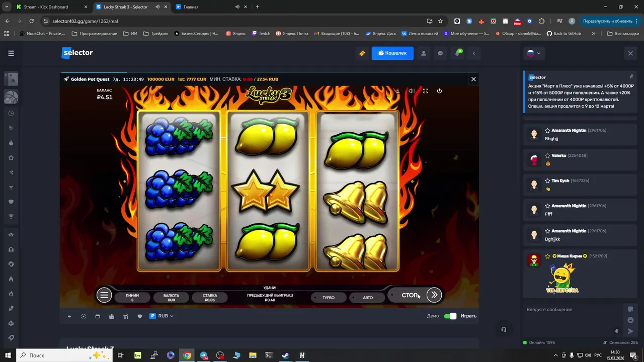The height and width of the screenshot is (362, 644).
Task: Click the yellow ticket promo icon
Action: (x=362, y=53)
